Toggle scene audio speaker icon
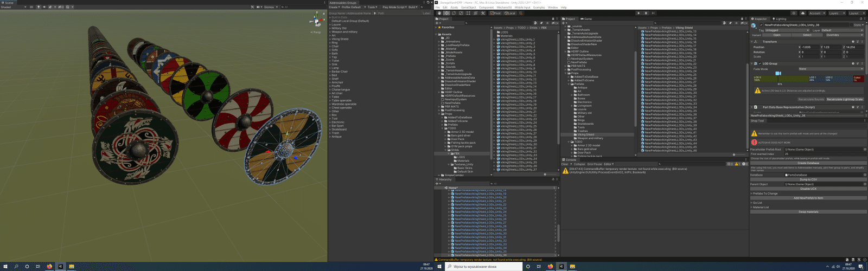The image size is (868, 271). (x=44, y=7)
